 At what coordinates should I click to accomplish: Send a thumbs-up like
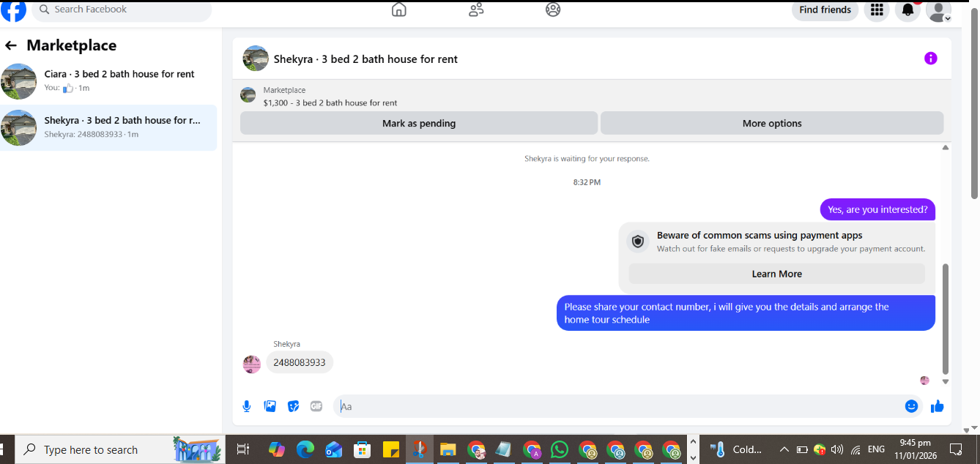click(x=938, y=406)
